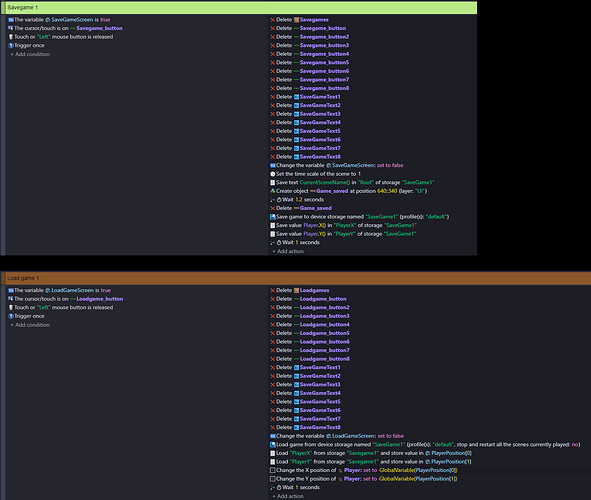Toggle SaveGameScreen set to false value

pyautogui.click(x=390, y=165)
